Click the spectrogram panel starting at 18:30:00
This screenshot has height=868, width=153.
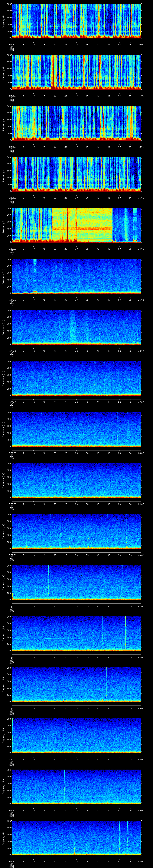(76, 72)
